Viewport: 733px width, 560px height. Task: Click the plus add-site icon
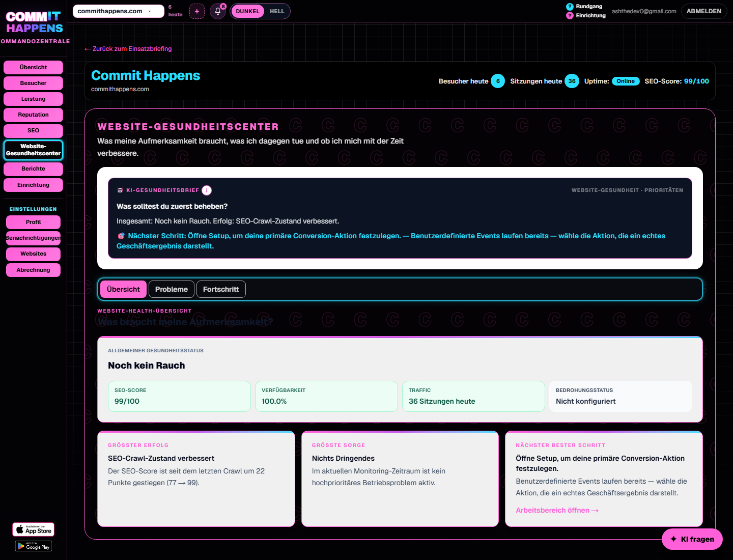tap(197, 11)
